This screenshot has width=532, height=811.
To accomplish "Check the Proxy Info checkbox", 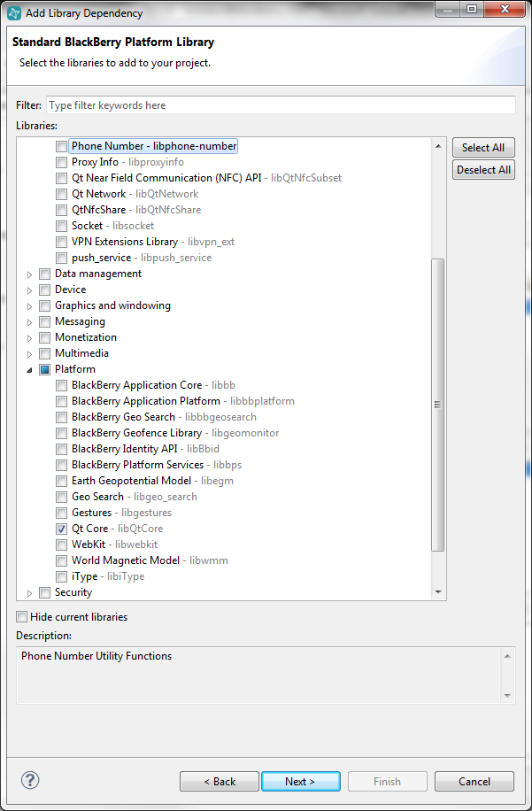I will pyautogui.click(x=62, y=162).
